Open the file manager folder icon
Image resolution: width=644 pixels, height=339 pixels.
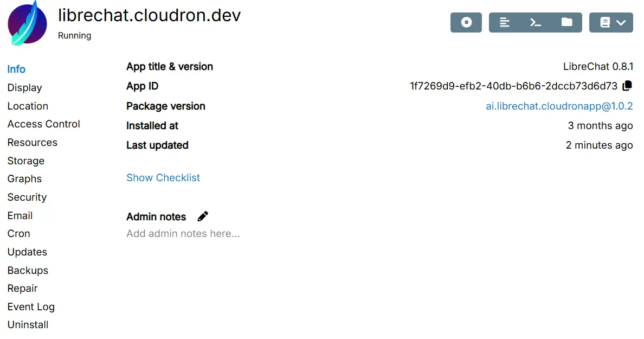(566, 23)
